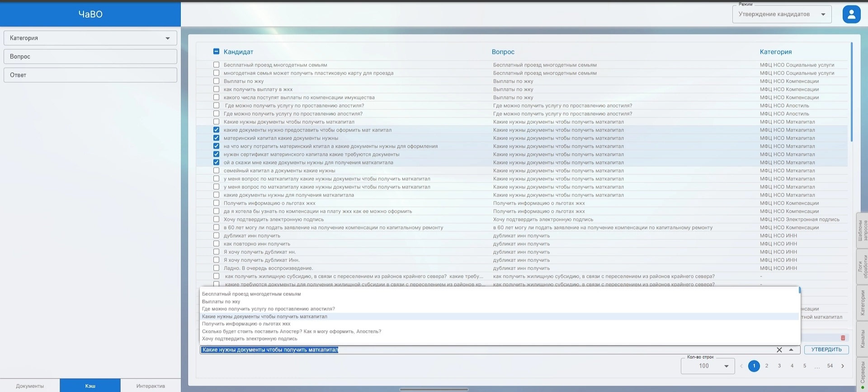
Task: Open the user profile icon
Action: pos(851,14)
